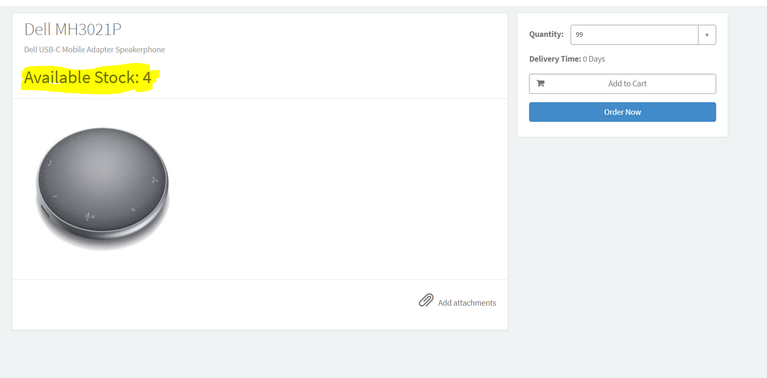This screenshot has height=378, width=767.
Task: Open the Add attachments link
Action: [467, 303]
